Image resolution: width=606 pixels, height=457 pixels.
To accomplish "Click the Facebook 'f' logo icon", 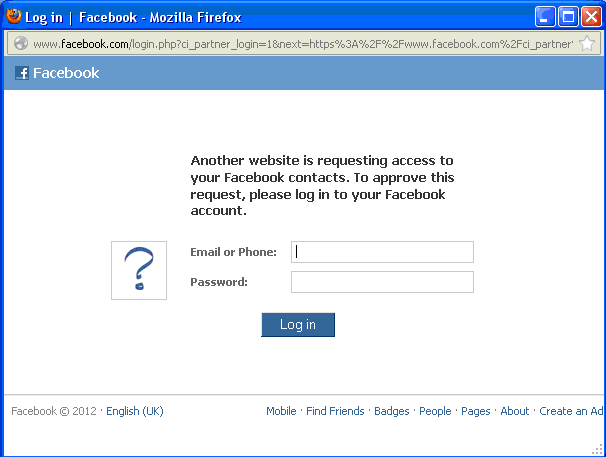I will point(22,73).
